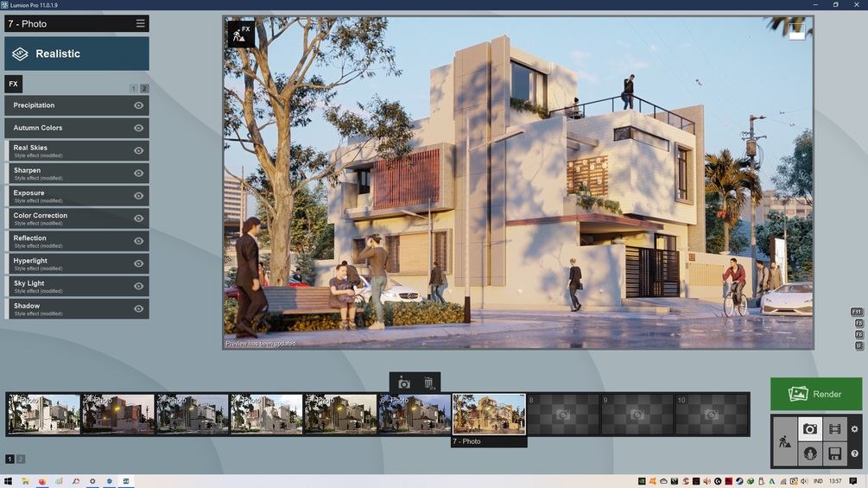Toggle visibility of Autumn Colors effect
The width and height of the screenshot is (868, 488).
(138, 128)
